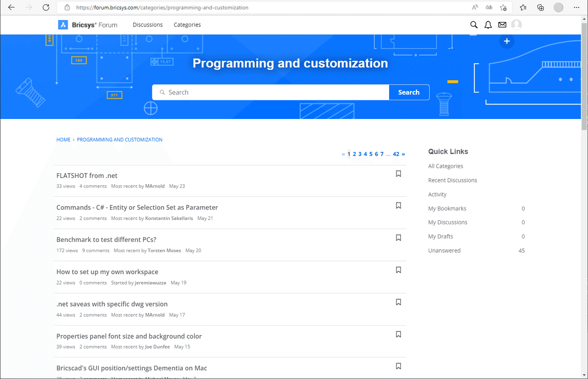Open My Discussions quick link
Image resolution: width=588 pixels, height=379 pixels.
click(x=448, y=222)
